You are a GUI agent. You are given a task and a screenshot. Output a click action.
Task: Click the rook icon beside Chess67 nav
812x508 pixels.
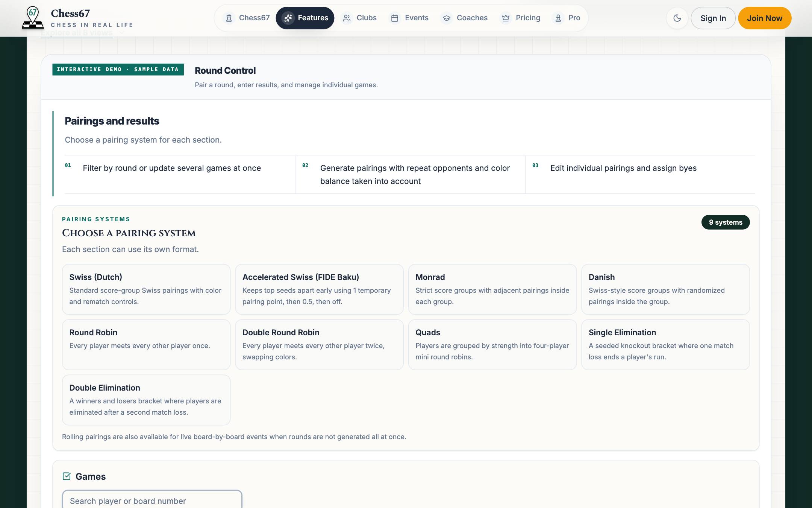coord(229,18)
